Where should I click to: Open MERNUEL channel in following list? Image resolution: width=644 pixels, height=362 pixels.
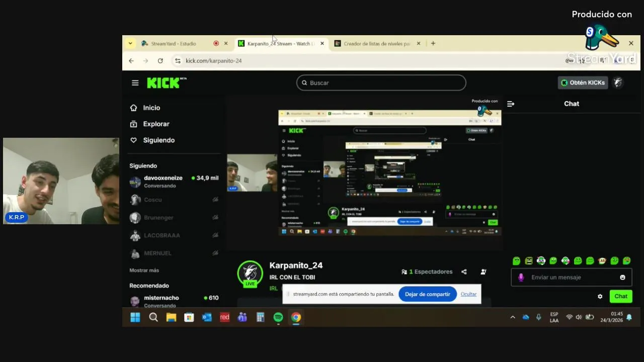point(174,253)
